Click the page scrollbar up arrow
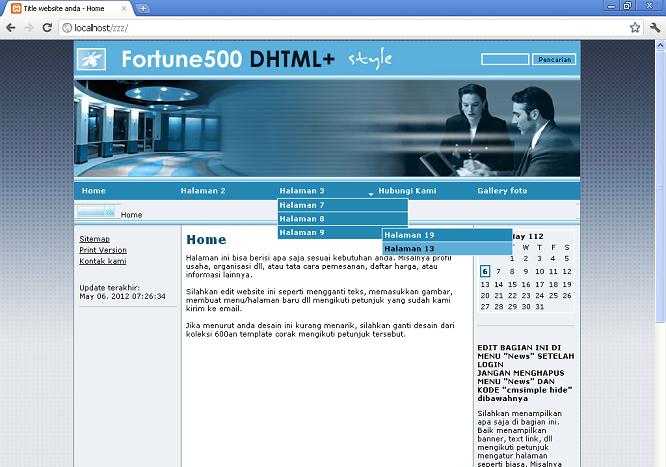This screenshot has width=666, height=467. click(x=660, y=44)
